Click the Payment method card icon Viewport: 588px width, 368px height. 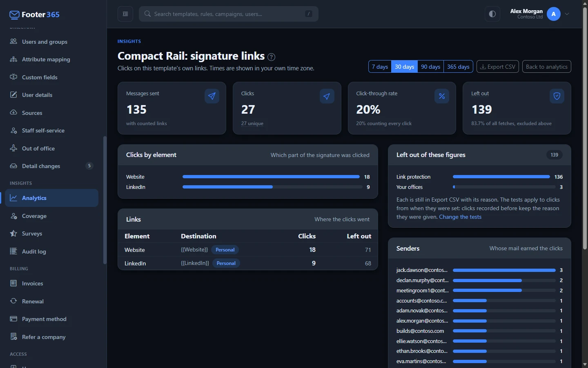(x=13, y=319)
